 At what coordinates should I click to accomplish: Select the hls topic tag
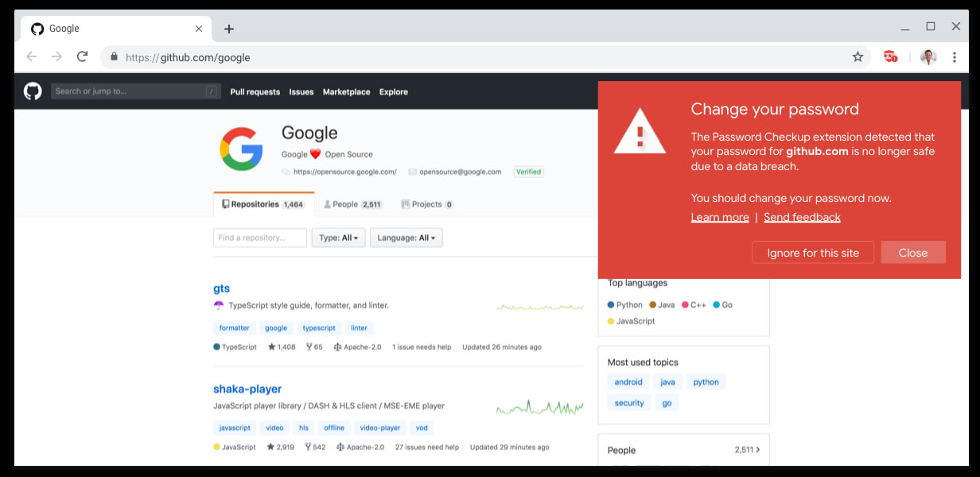(304, 428)
